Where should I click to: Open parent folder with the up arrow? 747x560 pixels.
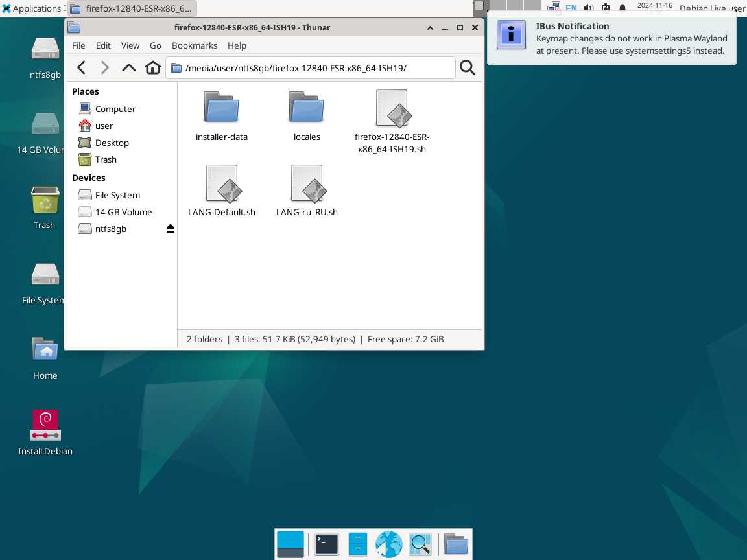(128, 67)
